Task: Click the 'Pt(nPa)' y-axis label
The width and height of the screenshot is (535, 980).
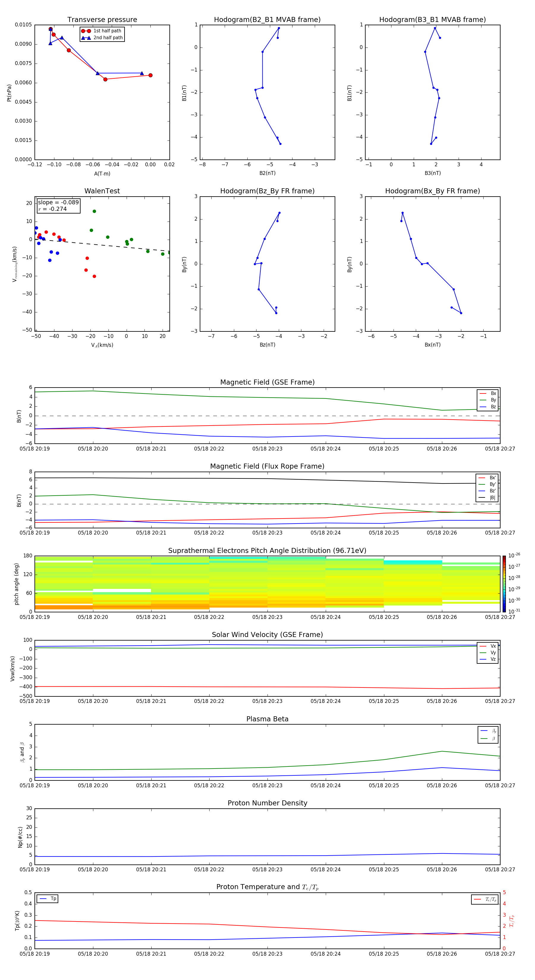Action: (9, 92)
